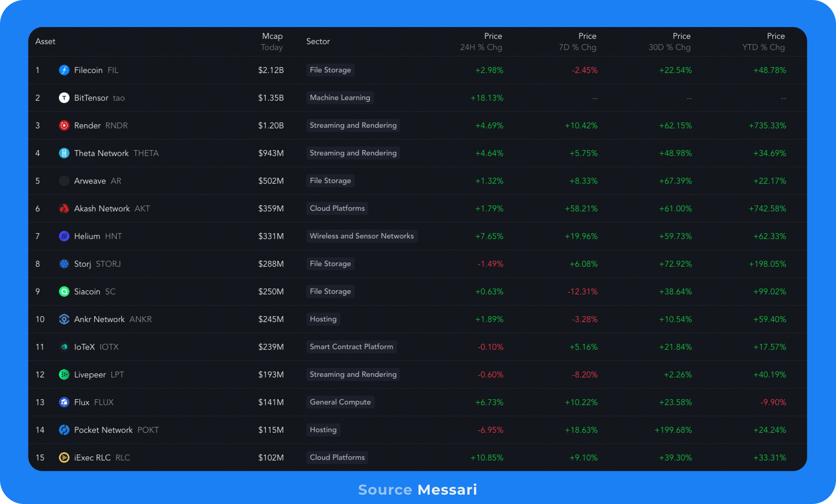Click the iExec RLC logo icon
This screenshot has width=836, height=504.
click(64, 458)
